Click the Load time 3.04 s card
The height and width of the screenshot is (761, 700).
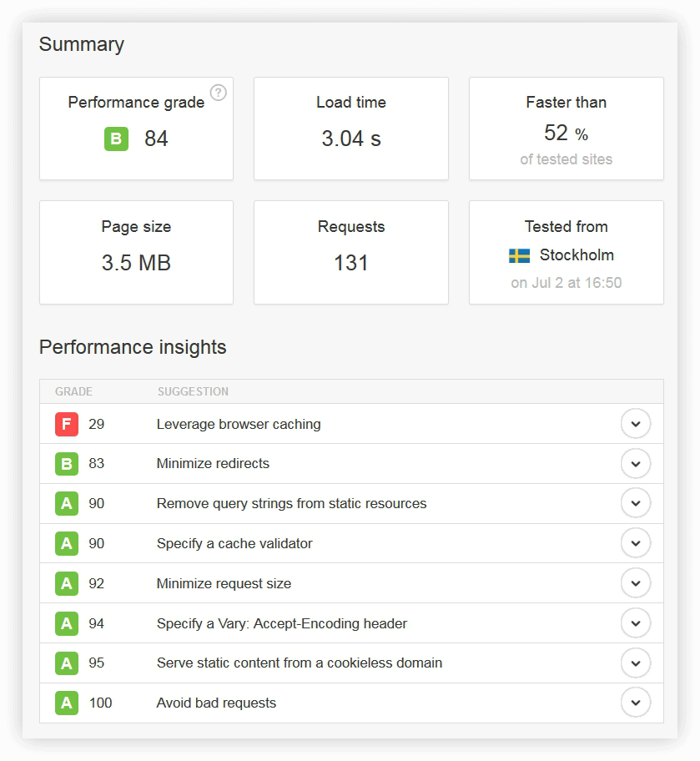tap(351, 129)
